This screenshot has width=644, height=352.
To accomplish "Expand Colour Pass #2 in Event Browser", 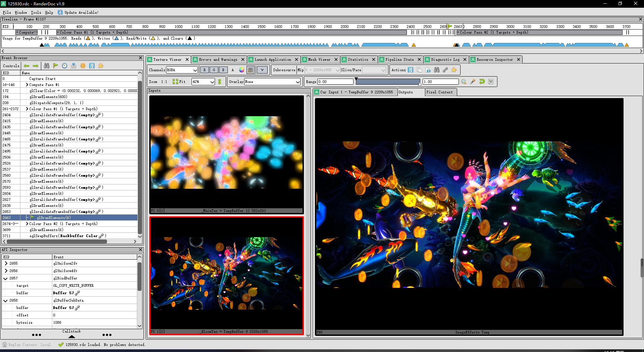I will coord(27,223).
